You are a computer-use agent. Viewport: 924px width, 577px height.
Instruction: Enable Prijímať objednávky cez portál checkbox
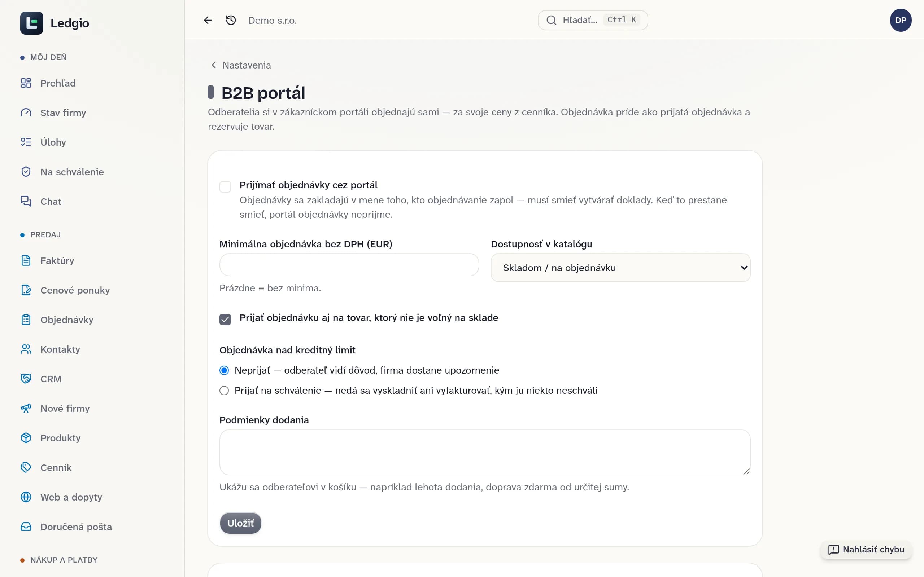(225, 186)
